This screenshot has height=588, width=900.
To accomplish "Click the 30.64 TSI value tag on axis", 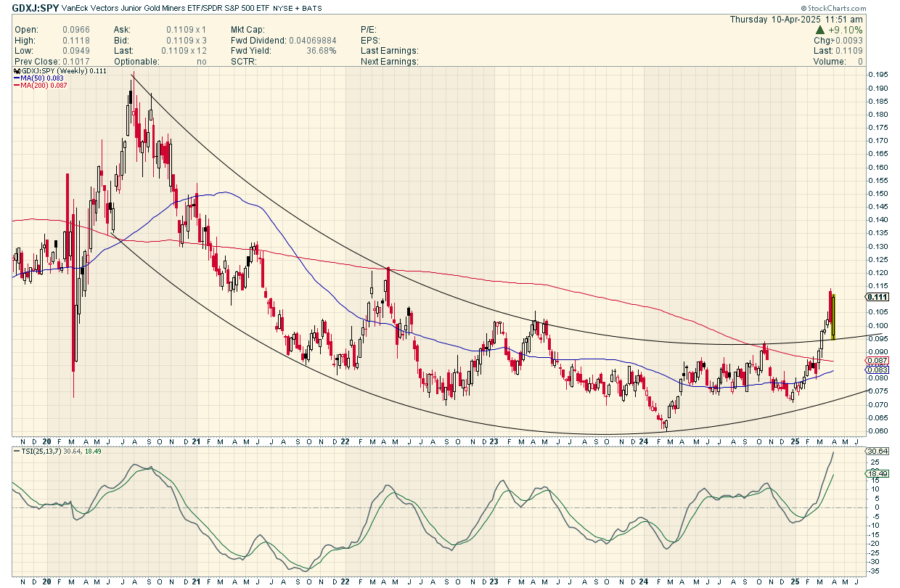I will pos(877,452).
